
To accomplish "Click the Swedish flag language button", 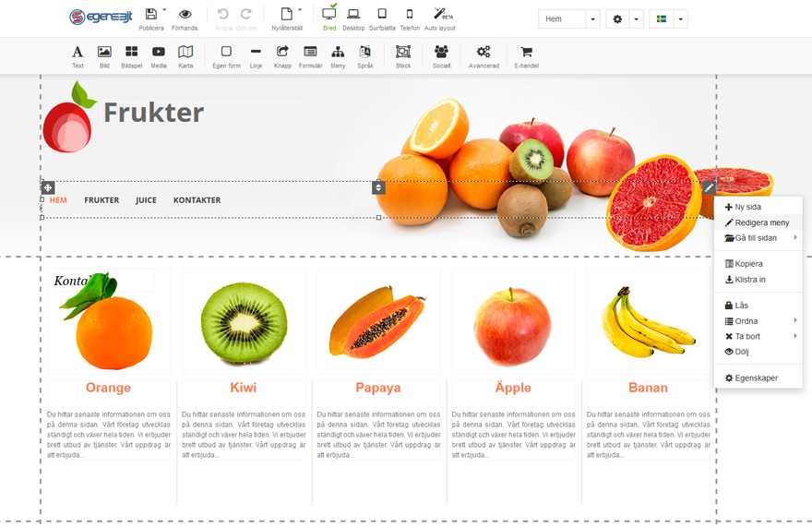I will pyautogui.click(x=662, y=19).
